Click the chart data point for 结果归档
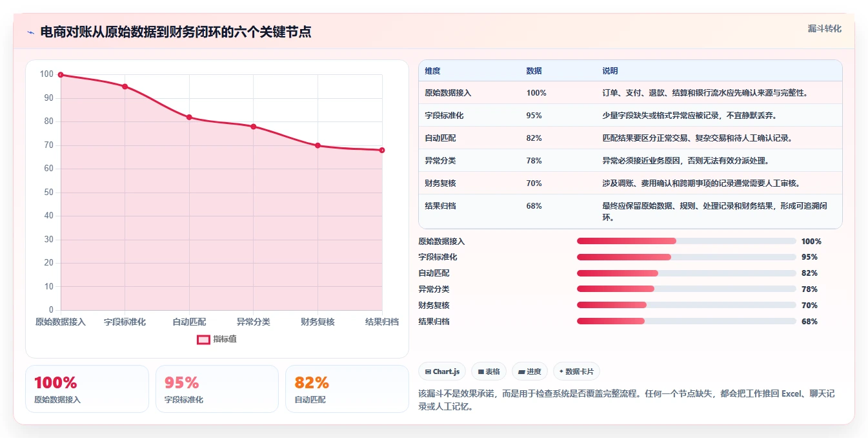This screenshot has height=438, width=868. coord(382,150)
